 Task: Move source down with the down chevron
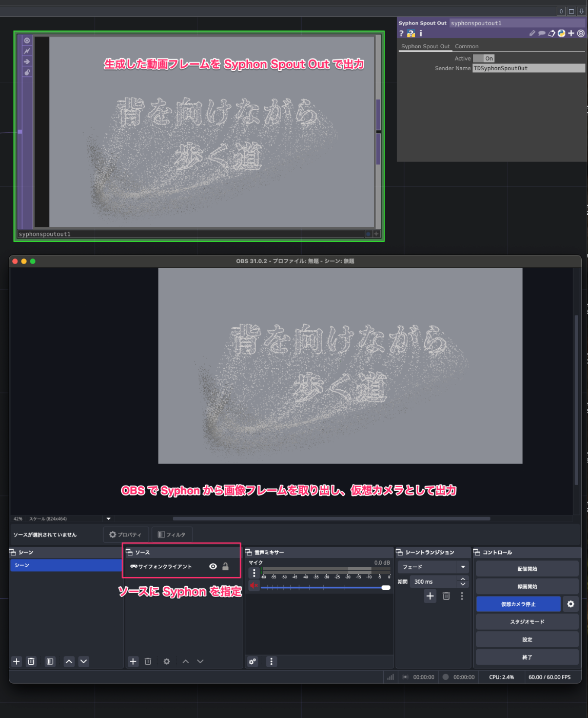[x=200, y=661]
